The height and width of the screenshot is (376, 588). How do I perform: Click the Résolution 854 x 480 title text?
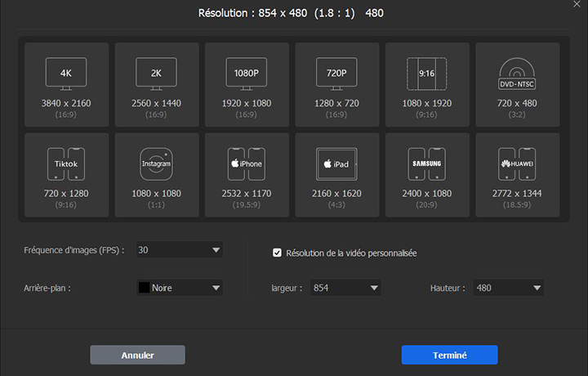[x=291, y=13]
